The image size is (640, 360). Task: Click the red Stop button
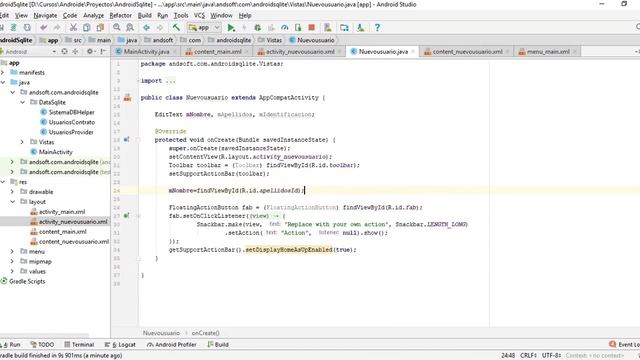(312, 27)
